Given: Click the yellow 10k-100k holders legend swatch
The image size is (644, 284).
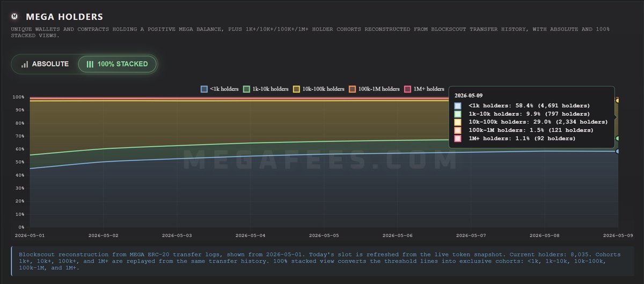Looking at the screenshot, I should click(x=296, y=89).
